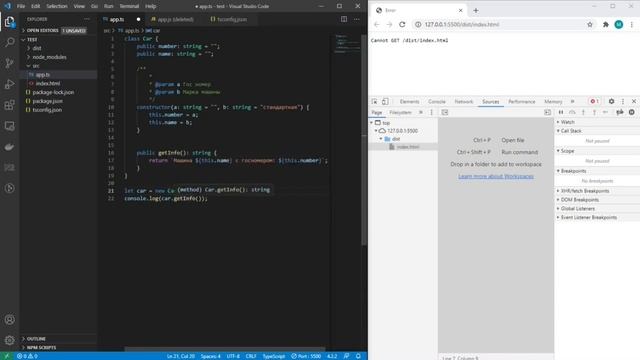Screen dimensions: 640x360
Task: Open the Manage gear in VS Code
Action: 9,340
